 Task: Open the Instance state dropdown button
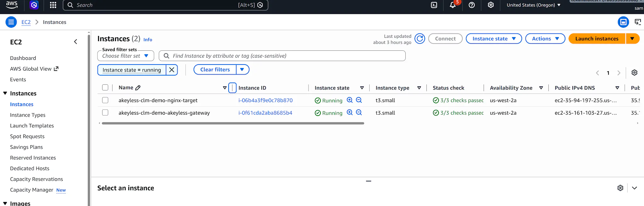tap(494, 39)
